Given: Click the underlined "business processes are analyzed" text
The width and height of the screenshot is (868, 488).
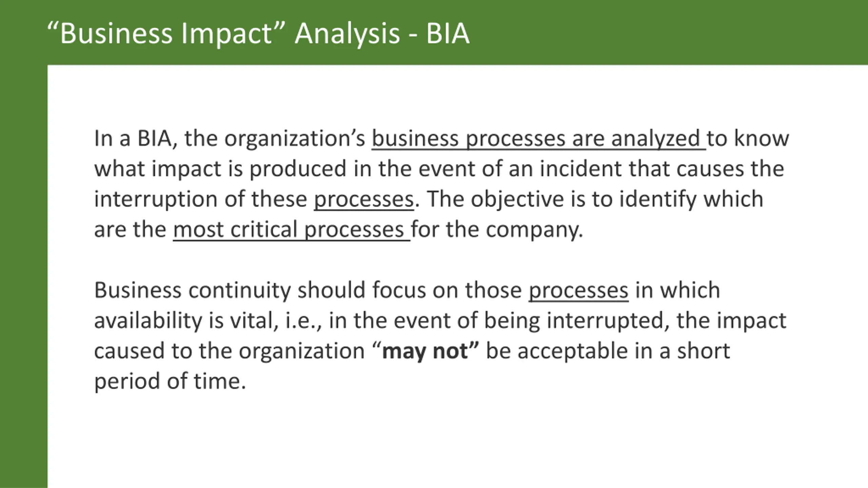Looking at the screenshot, I should (538, 139).
